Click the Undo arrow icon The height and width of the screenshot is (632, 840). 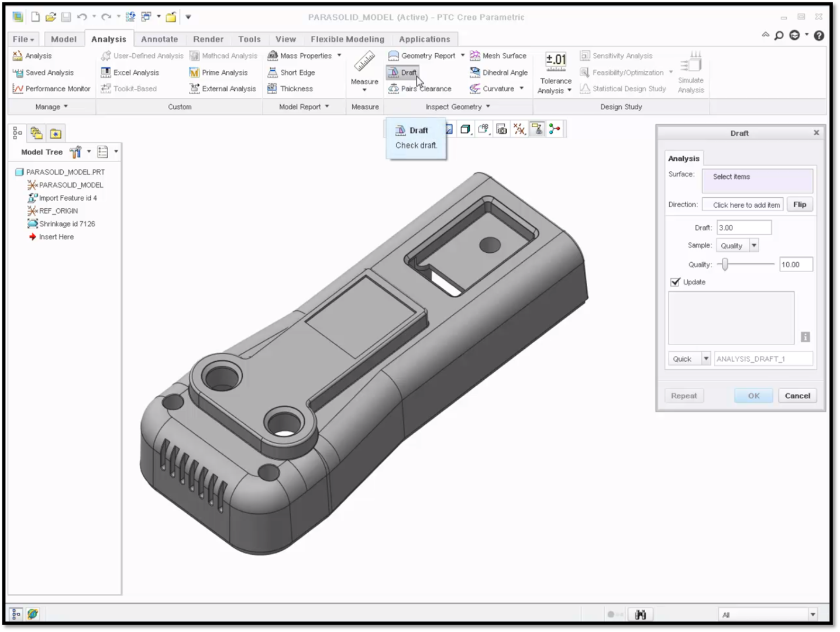82,17
